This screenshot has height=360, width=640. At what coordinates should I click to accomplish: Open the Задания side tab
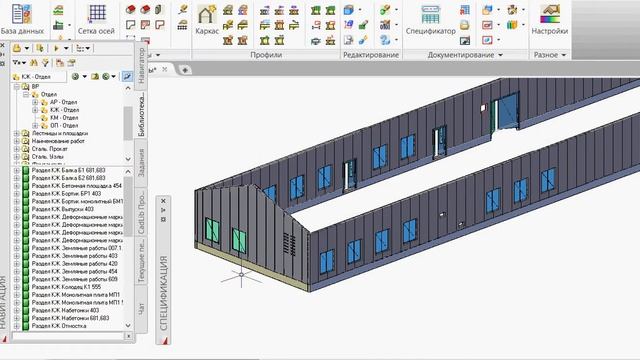(141, 162)
